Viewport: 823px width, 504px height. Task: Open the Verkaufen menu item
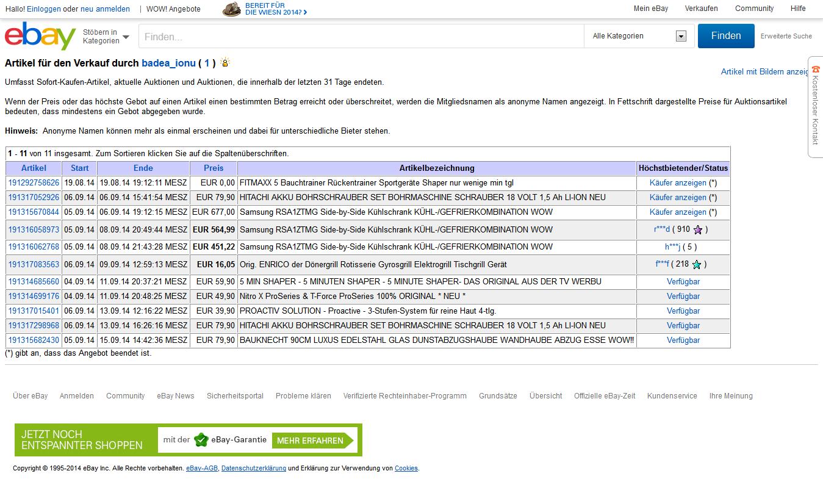(x=702, y=9)
